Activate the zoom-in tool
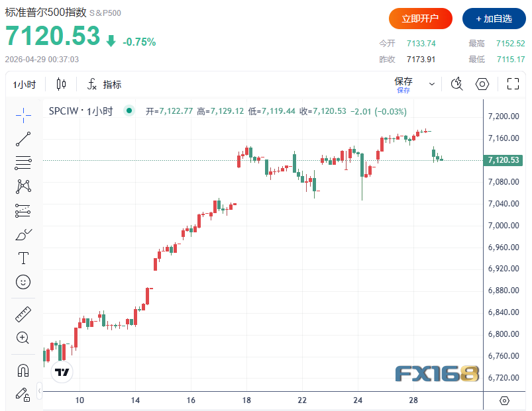532x411 pixels. point(23,338)
